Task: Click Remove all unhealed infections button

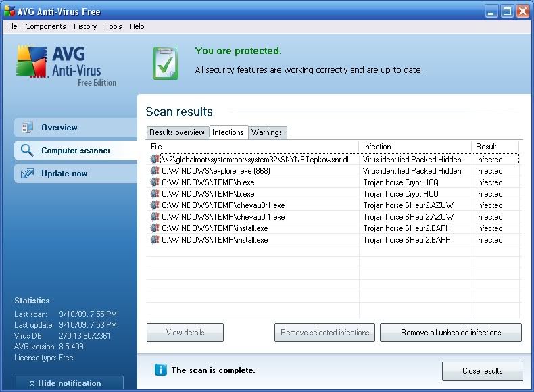Action: [x=451, y=333]
